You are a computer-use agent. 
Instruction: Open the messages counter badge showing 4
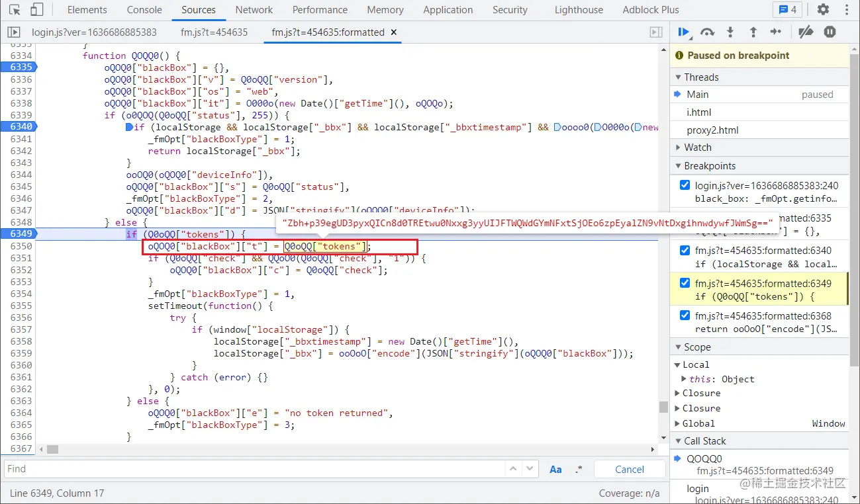click(x=788, y=10)
